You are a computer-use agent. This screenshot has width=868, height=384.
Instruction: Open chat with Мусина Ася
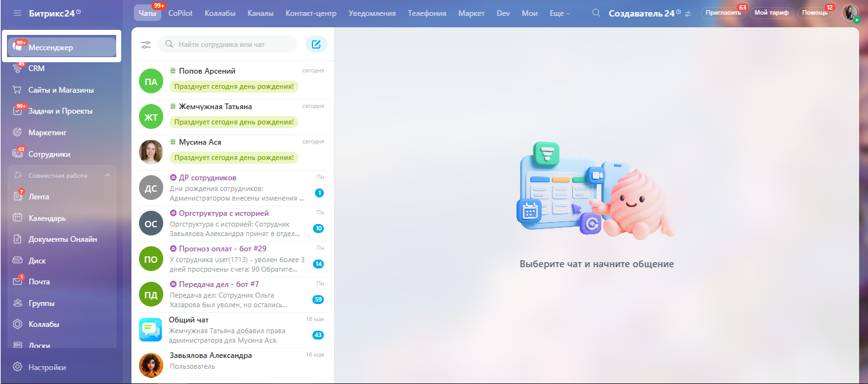232,152
